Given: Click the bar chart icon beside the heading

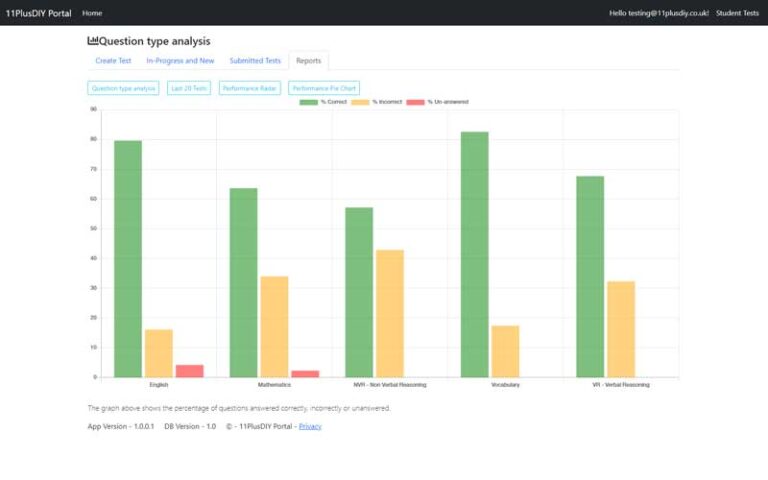Looking at the screenshot, I should 93,41.
